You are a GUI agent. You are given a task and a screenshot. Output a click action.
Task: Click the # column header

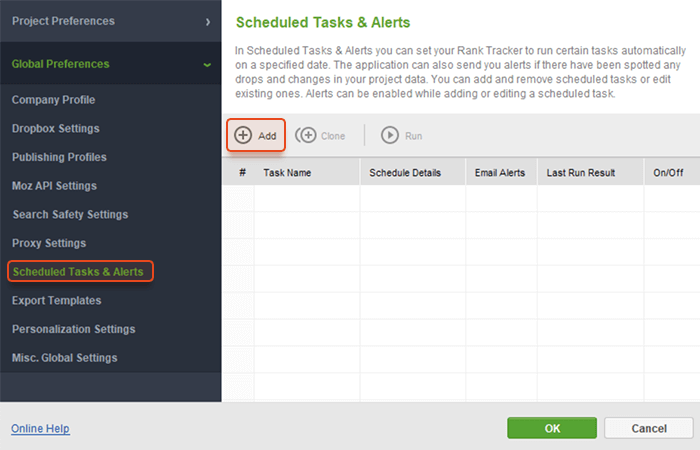(x=238, y=172)
